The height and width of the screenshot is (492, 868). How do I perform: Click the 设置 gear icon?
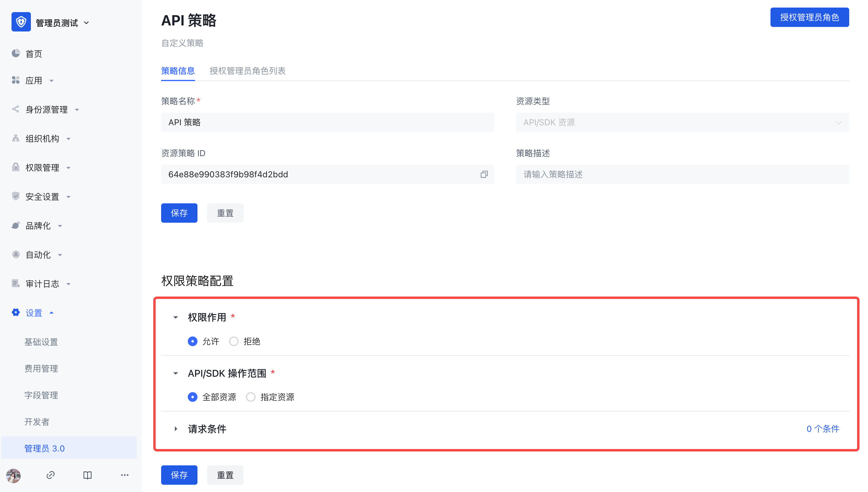(x=15, y=313)
